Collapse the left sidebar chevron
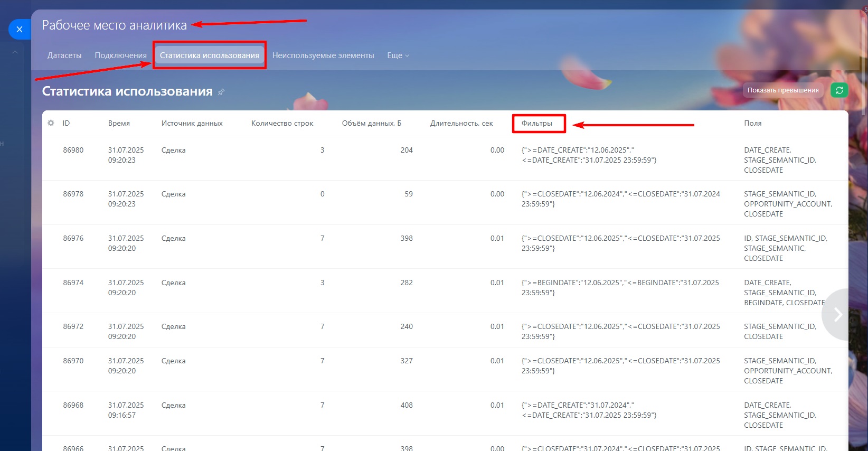The height and width of the screenshot is (451, 868). click(15, 52)
